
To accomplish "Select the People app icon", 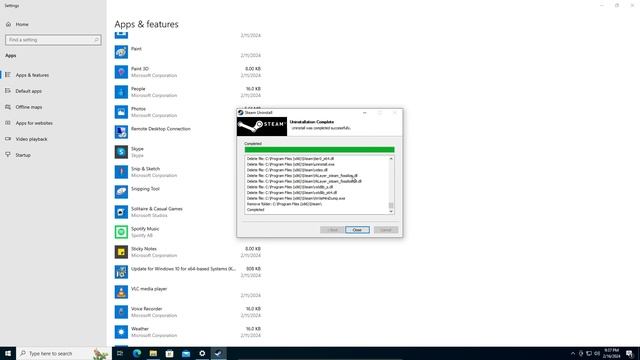I will point(121,92).
